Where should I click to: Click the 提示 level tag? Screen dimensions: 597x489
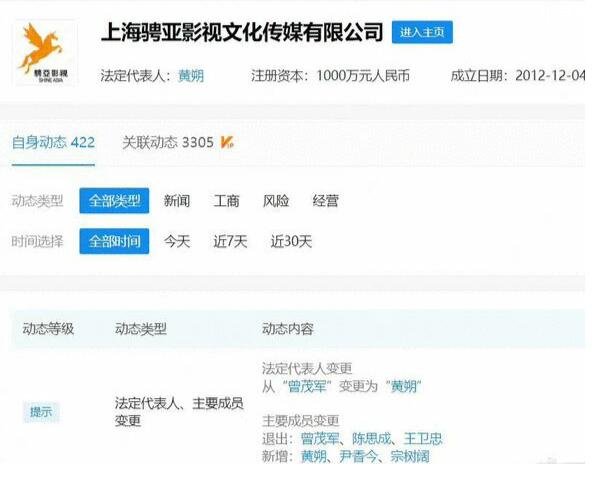pyautogui.click(x=41, y=412)
